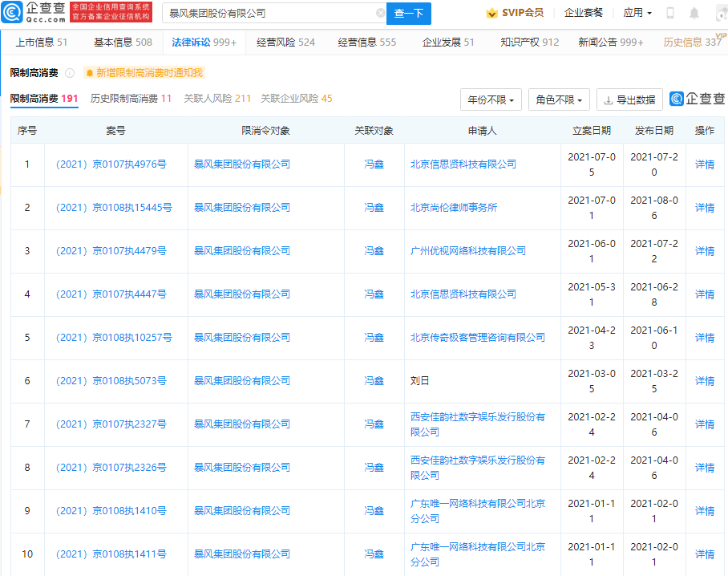Click the SVIP会员 crown link
The width and height of the screenshot is (728, 576).
515,14
